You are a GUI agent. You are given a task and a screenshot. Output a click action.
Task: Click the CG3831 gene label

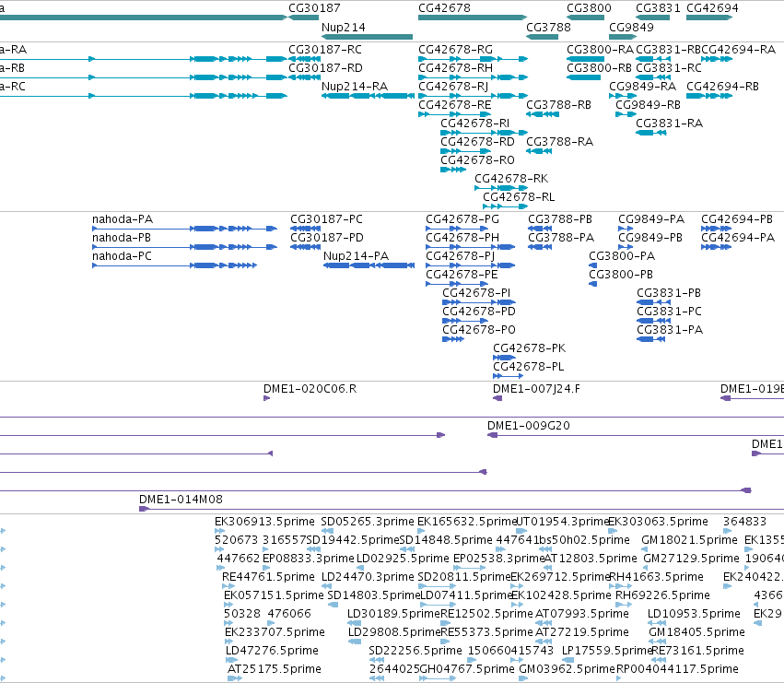click(x=658, y=8)
